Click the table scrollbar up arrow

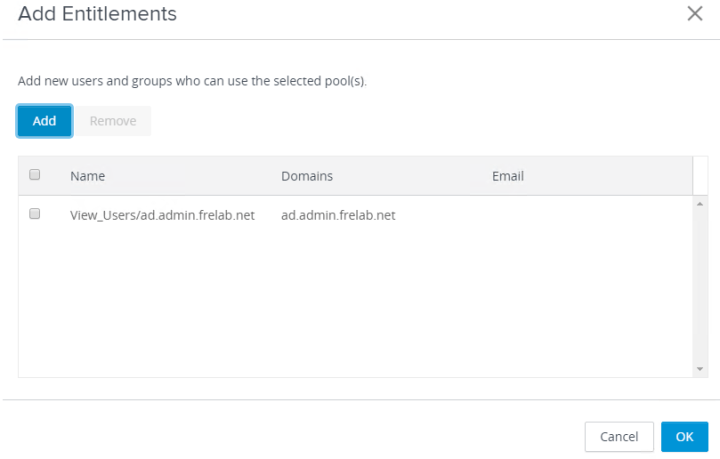click(699, 204)
